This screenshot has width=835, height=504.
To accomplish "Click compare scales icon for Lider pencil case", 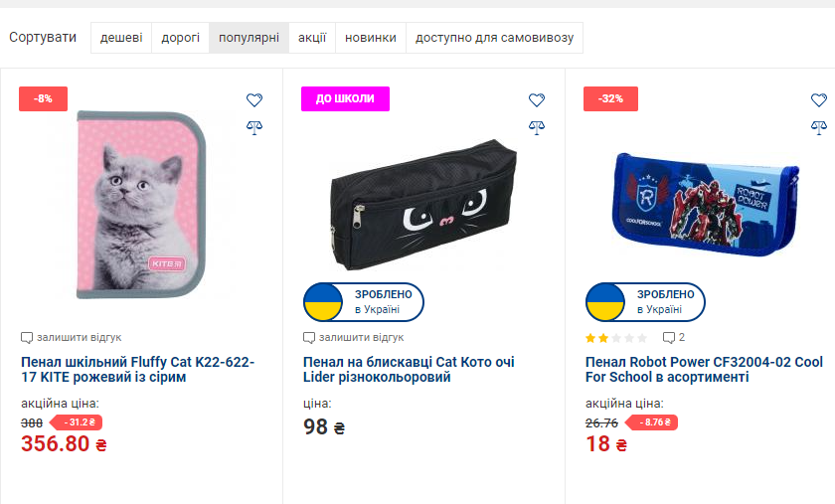I will (x=537, y=126).
